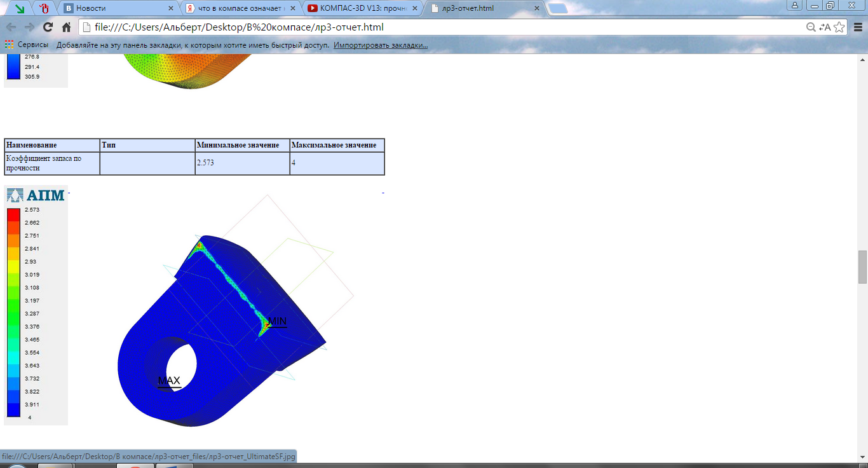Click the 305.9 value in the upper legend

coord(32,77)
